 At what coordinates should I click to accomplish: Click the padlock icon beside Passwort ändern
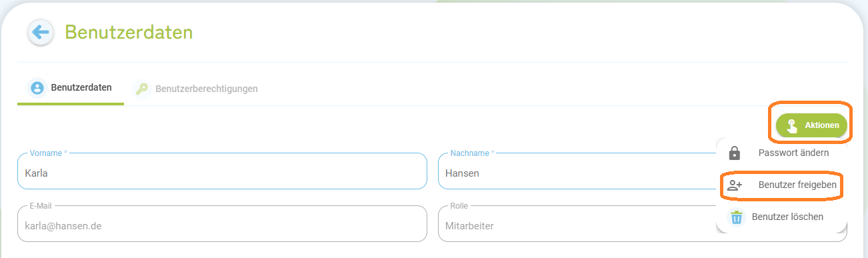coord(735,153)
